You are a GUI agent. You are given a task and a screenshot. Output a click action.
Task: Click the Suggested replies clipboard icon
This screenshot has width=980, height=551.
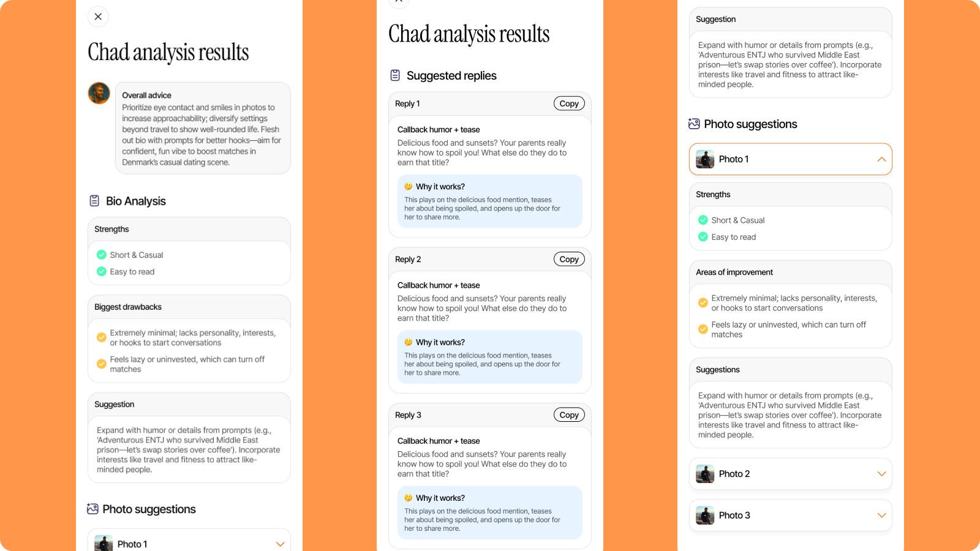pyautogui.click(x=395, y=75)
